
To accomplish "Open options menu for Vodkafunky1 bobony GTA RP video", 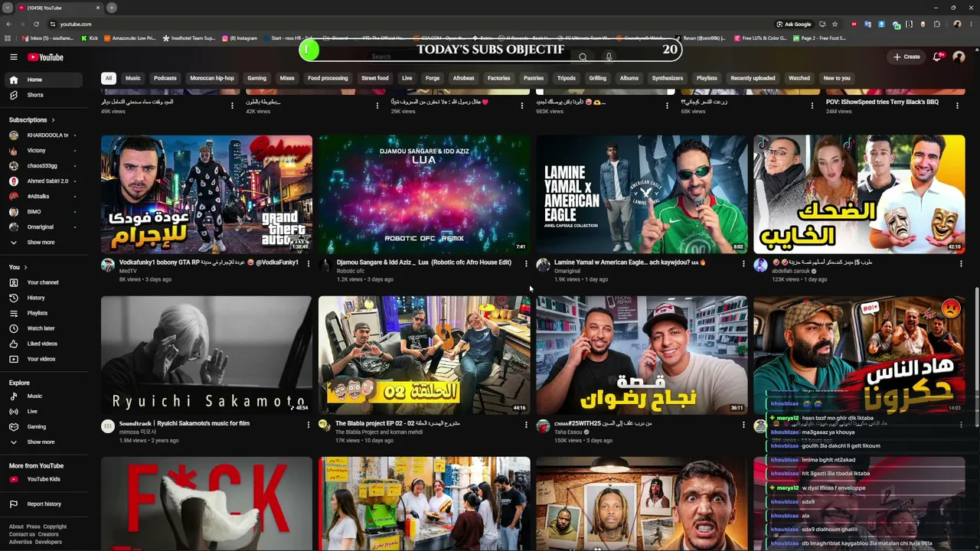I will (309, 264).
